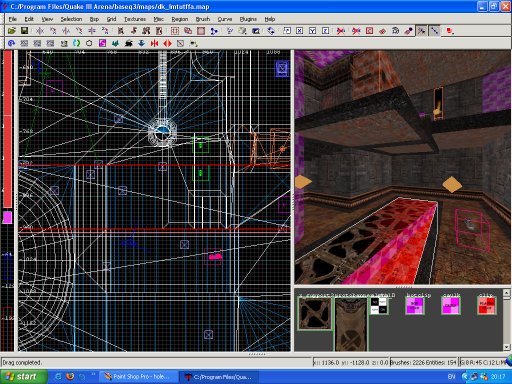The height and width of the screenshot is (384, 512).
Task: Click the 'Drag completed.' status text
Action: pyautogui.click(x=22, y=362)
